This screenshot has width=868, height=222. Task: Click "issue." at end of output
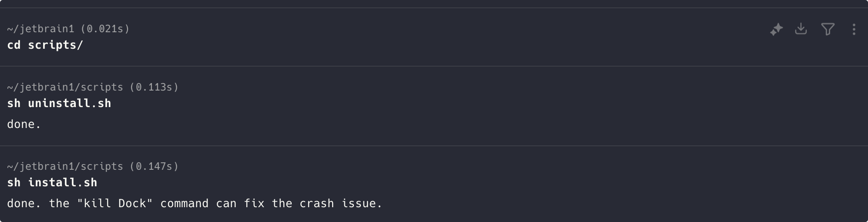point(362,203)
